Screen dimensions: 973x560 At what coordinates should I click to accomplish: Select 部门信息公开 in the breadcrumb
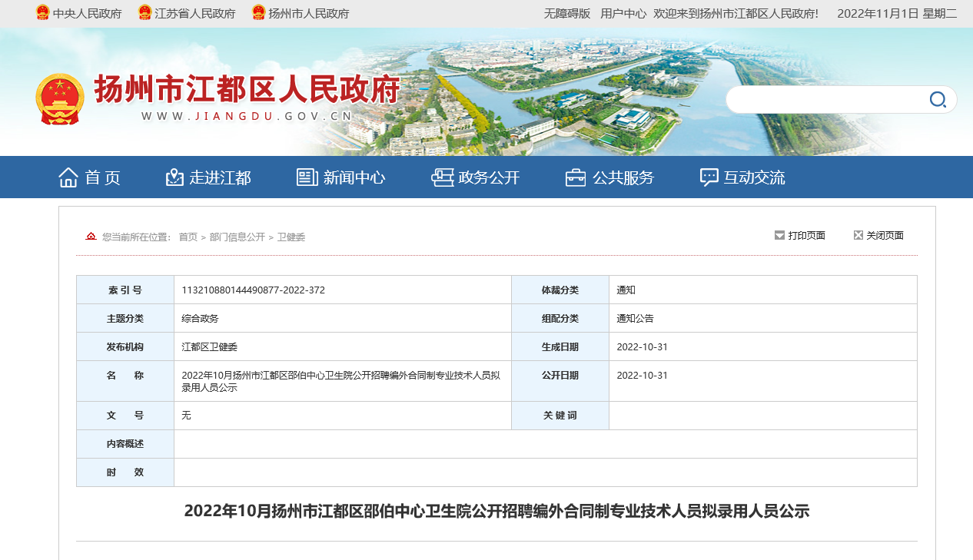click(x=237, y=237)
